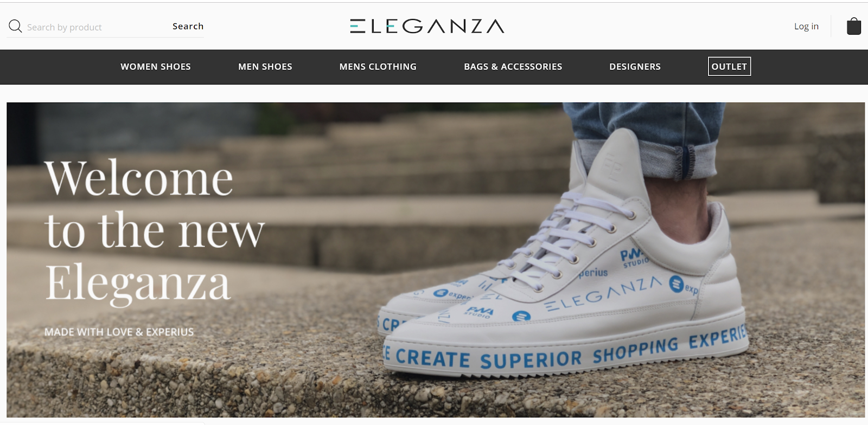Open the Women Shoes menu

tap(156, 67)
